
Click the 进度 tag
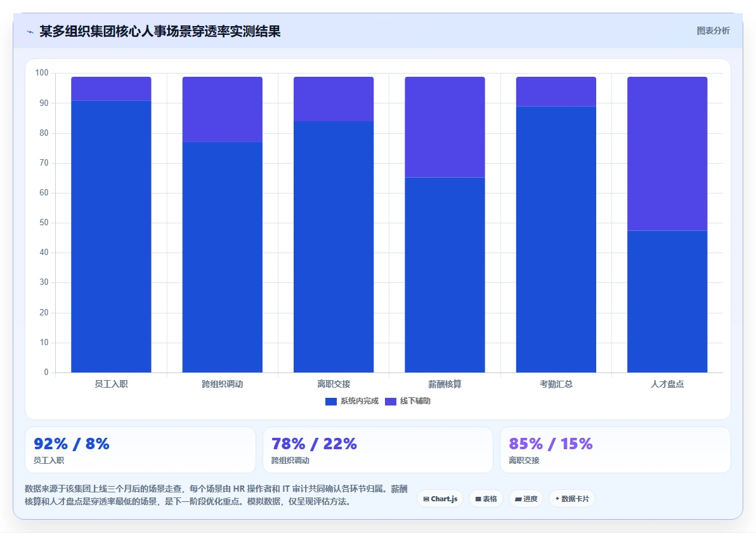coord(526,499)
